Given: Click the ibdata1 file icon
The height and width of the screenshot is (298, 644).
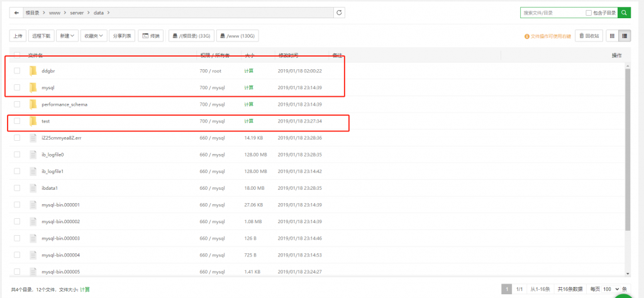Looking at the screenshot, I should [33, 188].
